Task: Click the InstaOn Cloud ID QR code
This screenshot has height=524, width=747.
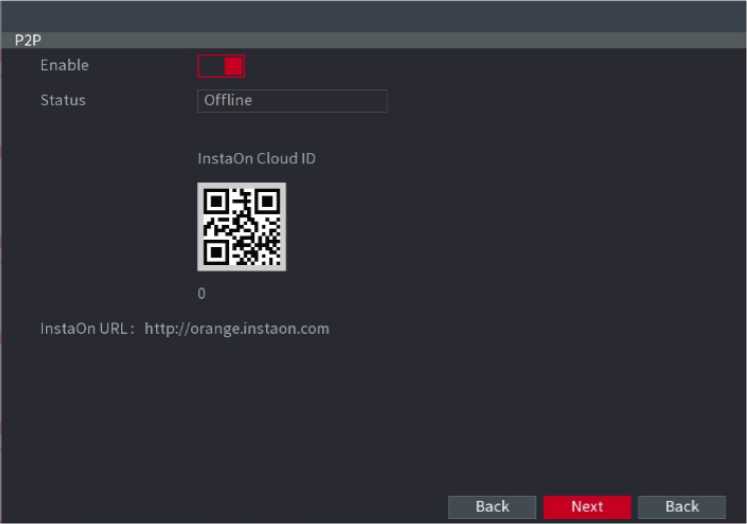Action: coord(242,227)
